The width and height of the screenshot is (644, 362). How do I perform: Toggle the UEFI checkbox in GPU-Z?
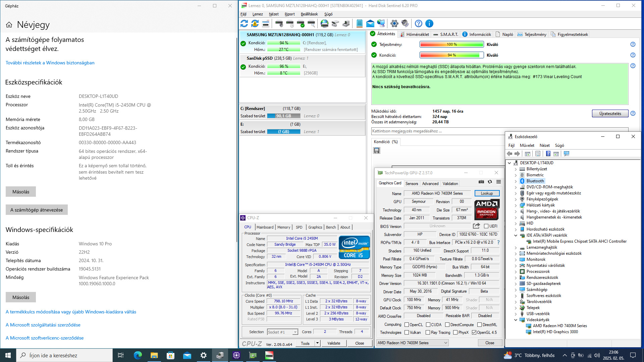(486, 226)
